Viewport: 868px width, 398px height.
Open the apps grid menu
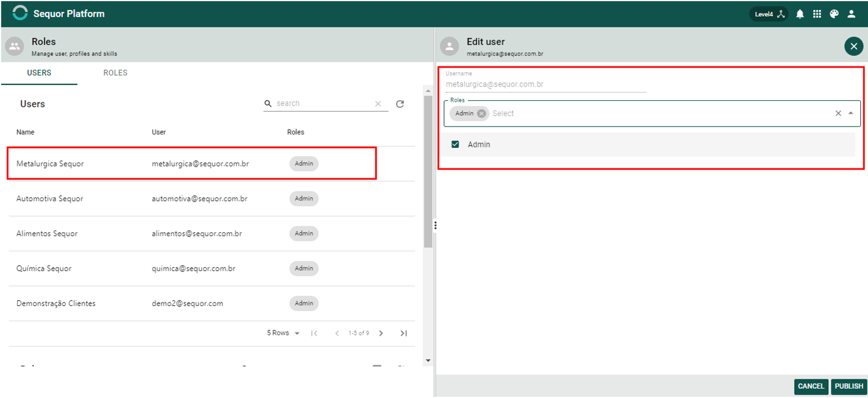[x=817, y=14]
